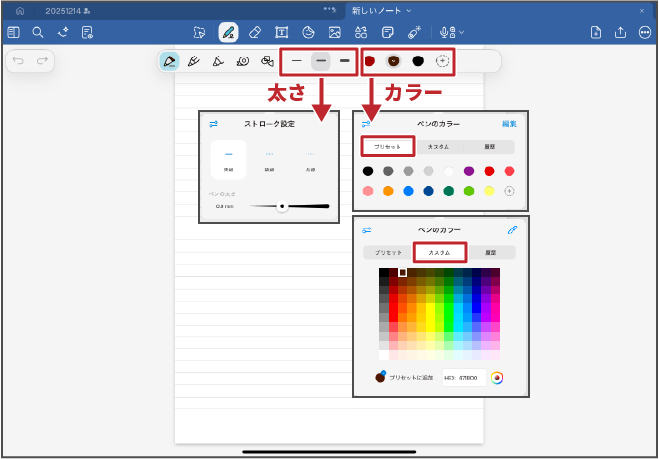659x459 pixels.
Task: Select the shapes tool icon
Action: (308, 32)
